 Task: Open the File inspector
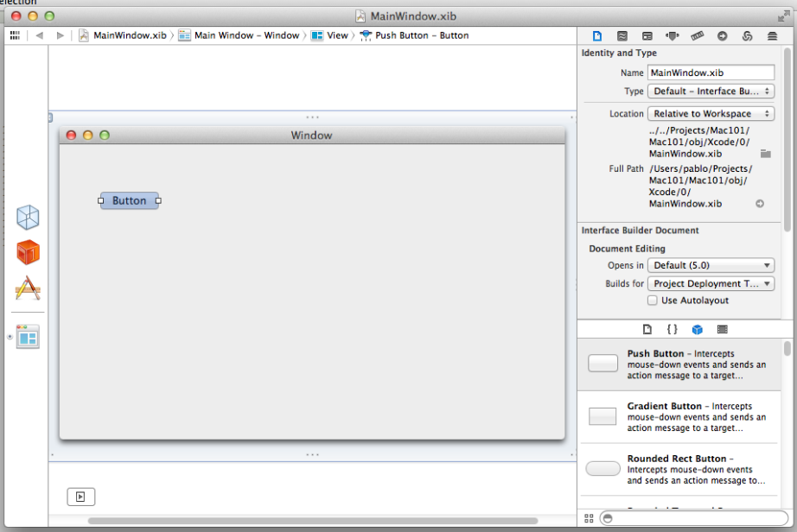[596, 35]
